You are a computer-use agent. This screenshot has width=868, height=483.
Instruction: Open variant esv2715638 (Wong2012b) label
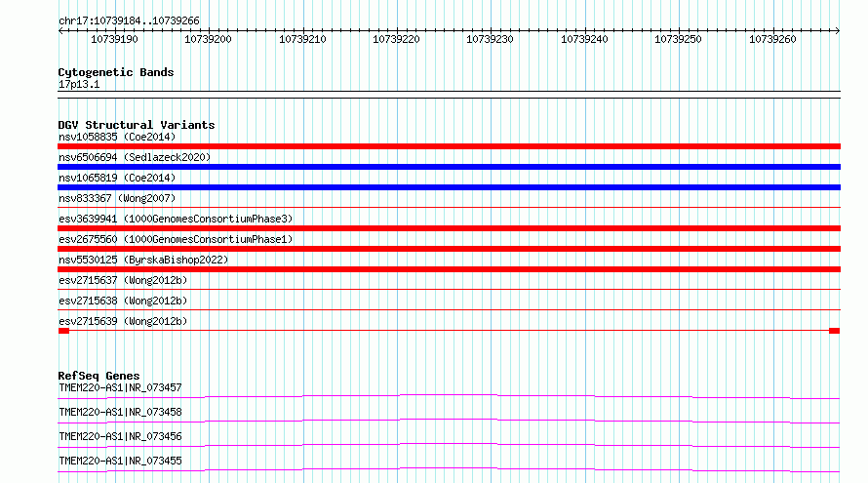click(x=123, y=301)
